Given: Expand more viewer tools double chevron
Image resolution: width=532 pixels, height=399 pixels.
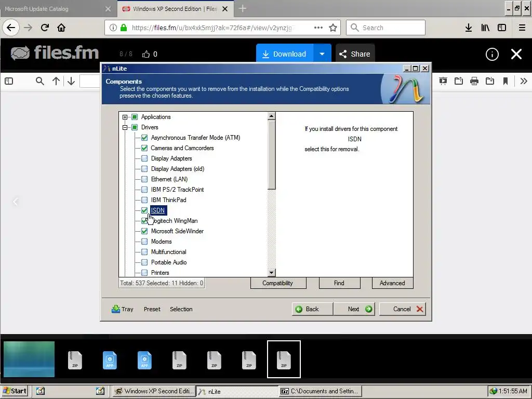Looking at the screenshot, I should coord(524,81).
